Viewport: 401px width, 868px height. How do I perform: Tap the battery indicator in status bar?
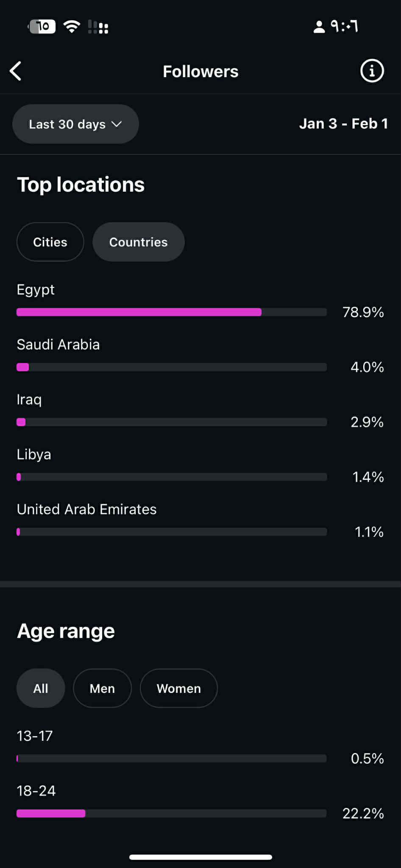click(x=42, y=27)
